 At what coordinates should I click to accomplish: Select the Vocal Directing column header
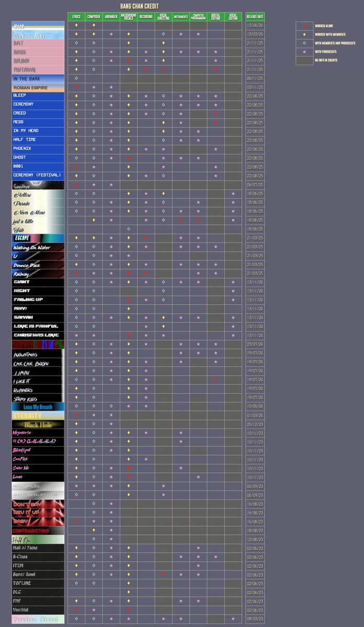pyautogui.click(x=163, y=17)
